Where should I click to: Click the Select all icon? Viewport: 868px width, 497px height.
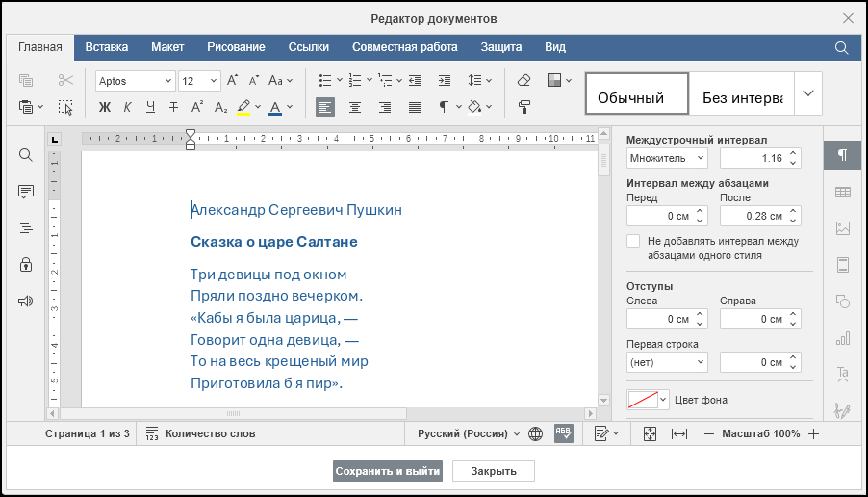(65, 107)
